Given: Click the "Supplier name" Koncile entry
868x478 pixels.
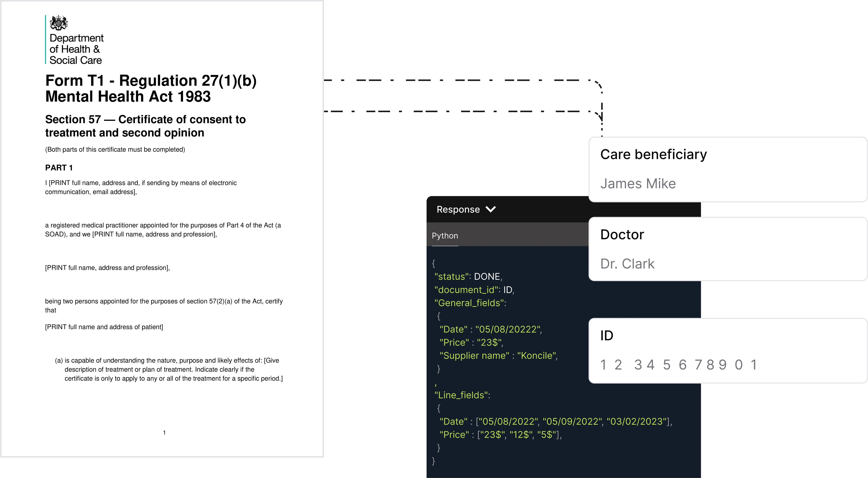Looking at the screenshot, I should [498, 356].
